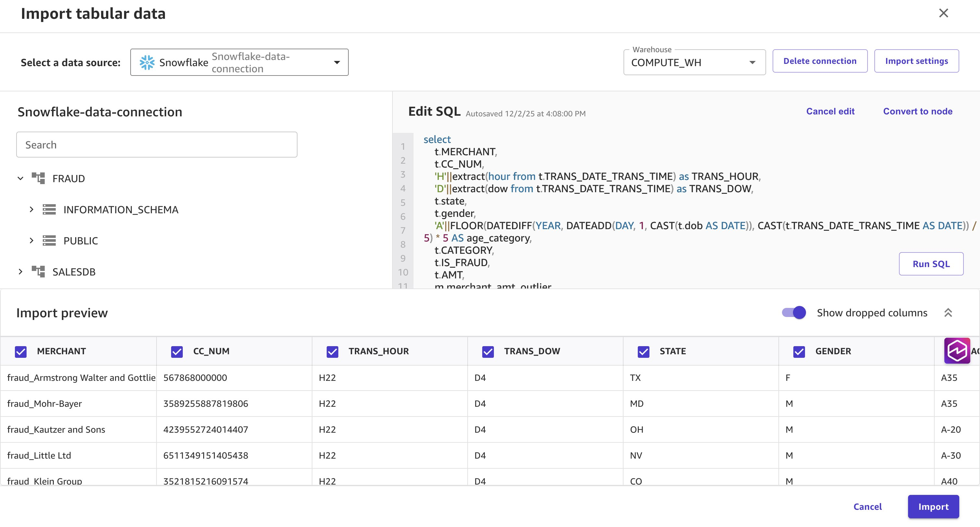Viewport: 980px width, 527px height.
Task: Click the INFORMATION_SCHEMA schema icon
Action: pyautogui.click(x=49, y=209)
